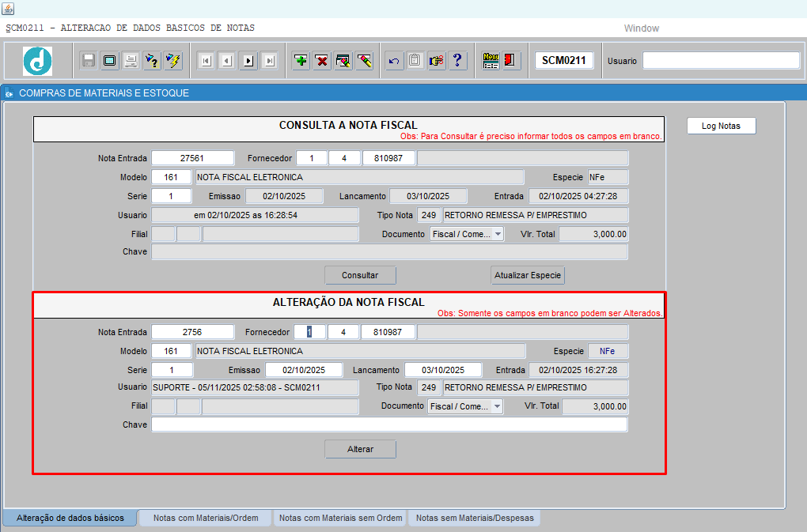Open the Menu icon in toolbar
The width and height of the screenshot is (807, 532).
pyautogui.click(x=491, y=61)
